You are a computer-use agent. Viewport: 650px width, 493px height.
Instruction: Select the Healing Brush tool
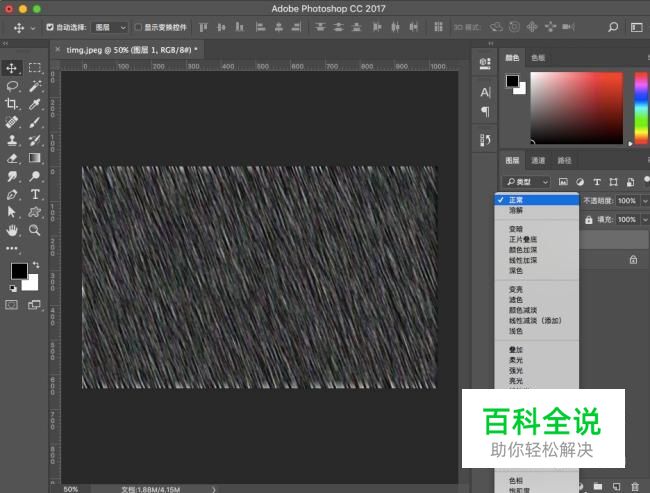[x=12, y=122]
